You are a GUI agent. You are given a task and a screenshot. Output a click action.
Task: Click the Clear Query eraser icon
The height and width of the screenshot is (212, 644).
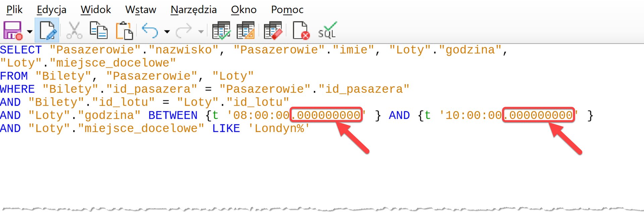click(x=273, y=31)
